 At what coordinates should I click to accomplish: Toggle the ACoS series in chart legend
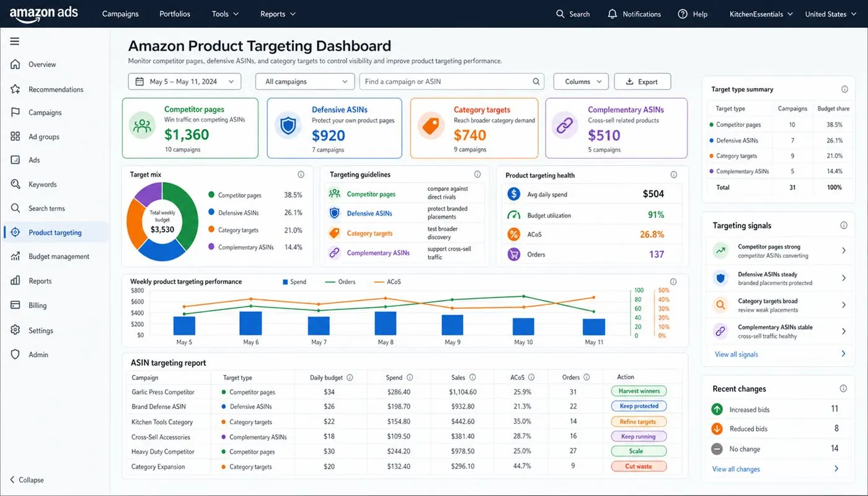coord(387,281)
